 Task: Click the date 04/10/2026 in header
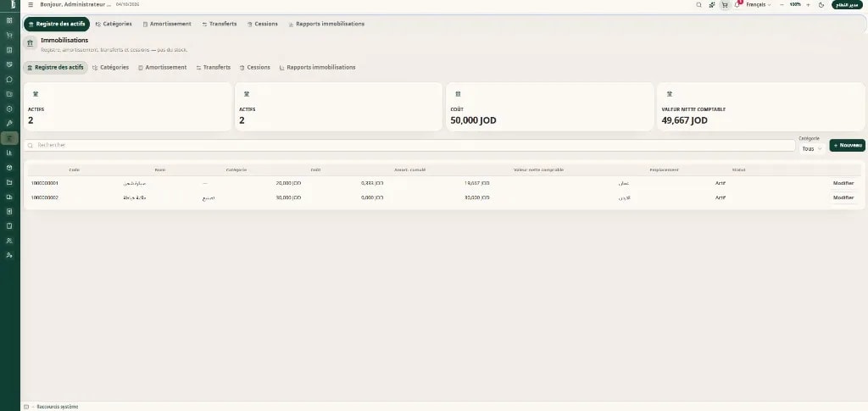tap(127, 4)
